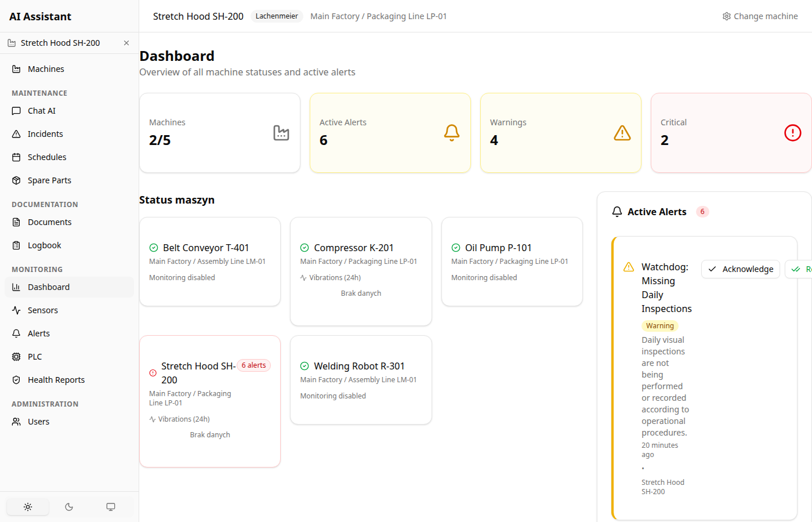The image size is (812, 522).
Task: Enable light theme with the sun toggle
Action: (27, 506)
